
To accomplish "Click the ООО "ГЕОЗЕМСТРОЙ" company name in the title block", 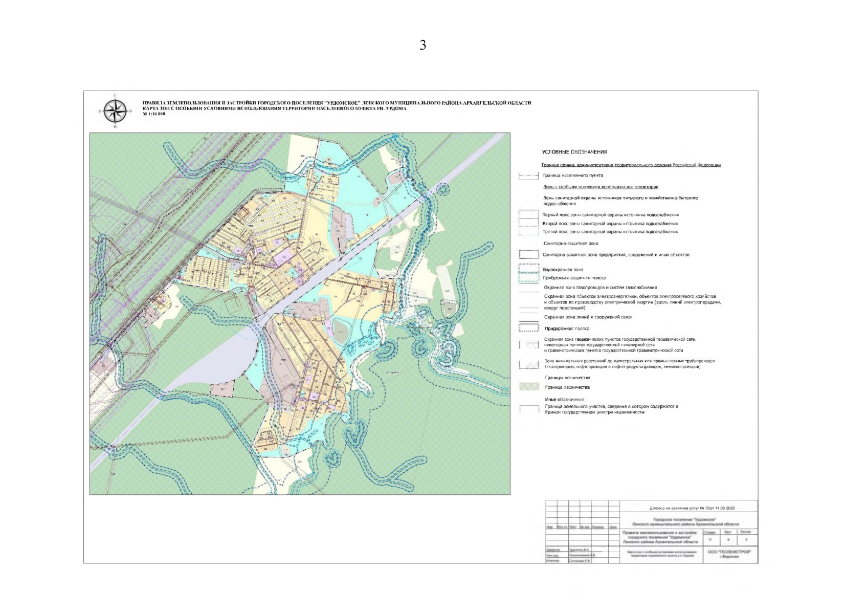I will pyautogui.click(x=729, y=553).
